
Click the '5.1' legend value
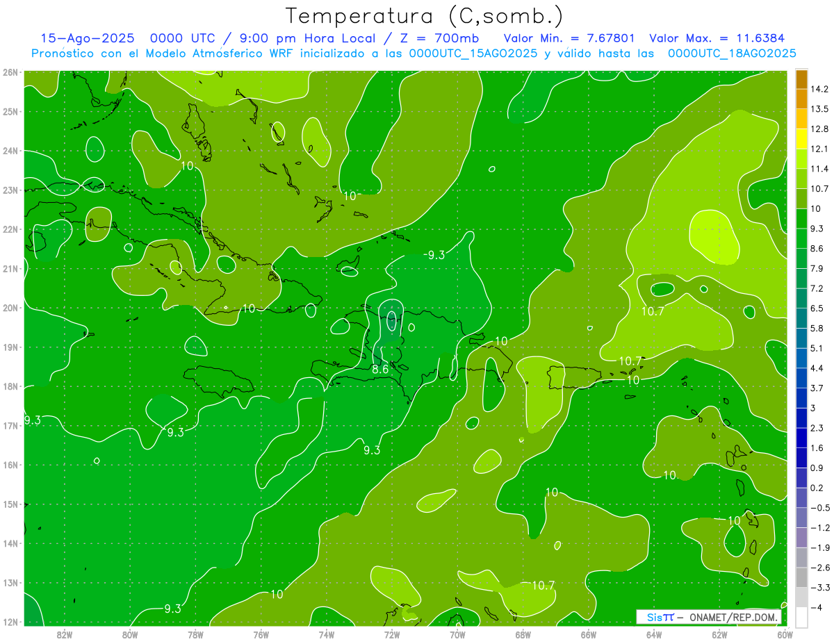817,348
